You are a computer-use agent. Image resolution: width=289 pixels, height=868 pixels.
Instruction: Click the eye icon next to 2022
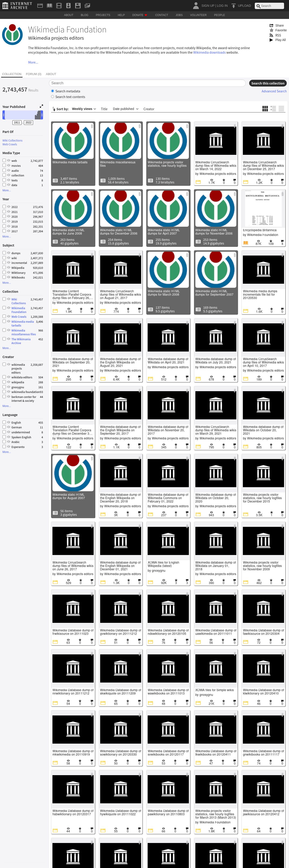9,207
